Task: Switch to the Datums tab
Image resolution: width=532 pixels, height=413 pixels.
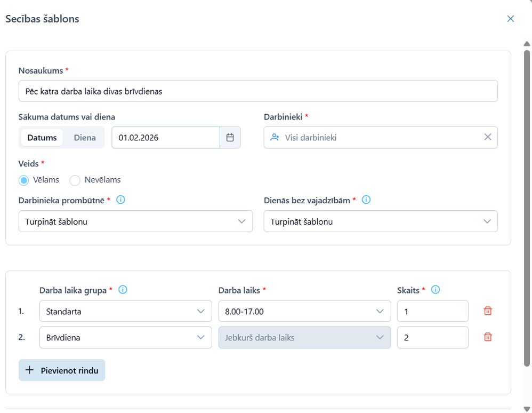Action: (42, 138)
